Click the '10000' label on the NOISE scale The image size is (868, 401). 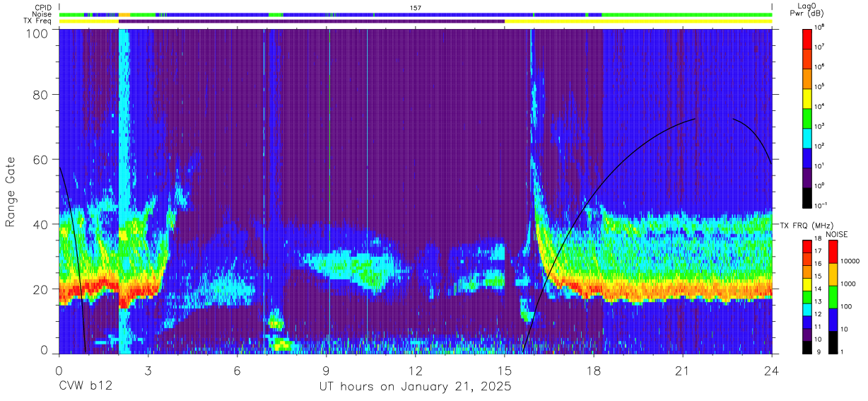[x=849, y=260]
